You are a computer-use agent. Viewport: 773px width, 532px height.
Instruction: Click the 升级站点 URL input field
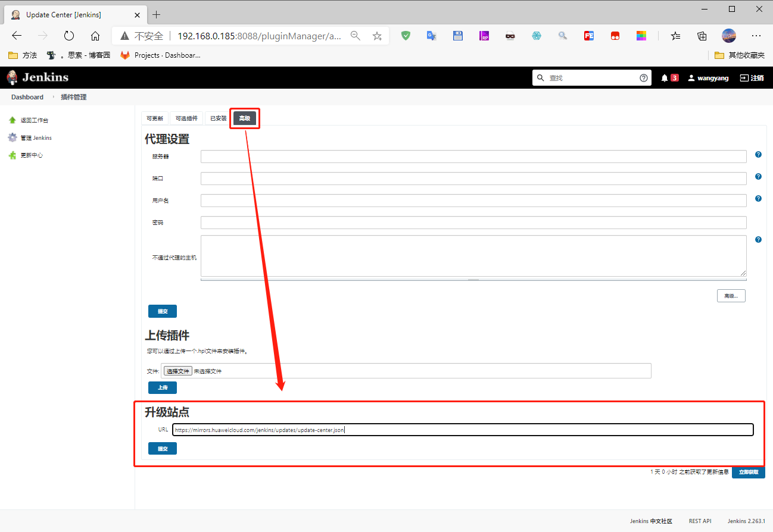point(463,430)
